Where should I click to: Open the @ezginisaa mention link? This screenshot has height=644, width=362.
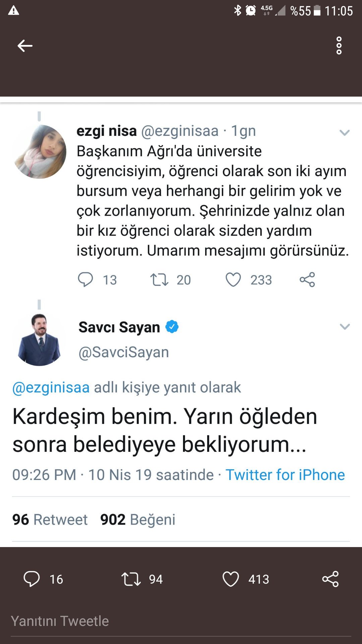click(51, 387)
